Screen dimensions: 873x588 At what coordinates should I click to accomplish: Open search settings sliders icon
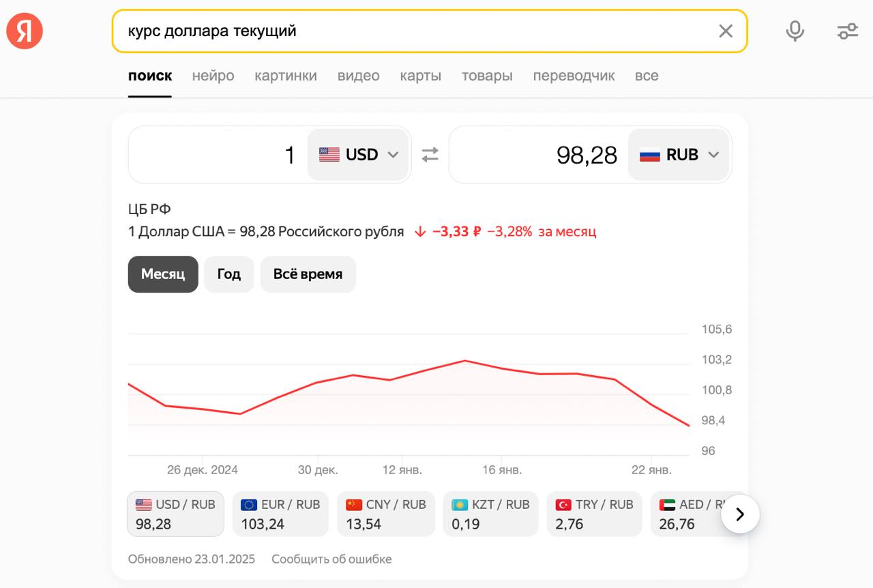[847, 31]
